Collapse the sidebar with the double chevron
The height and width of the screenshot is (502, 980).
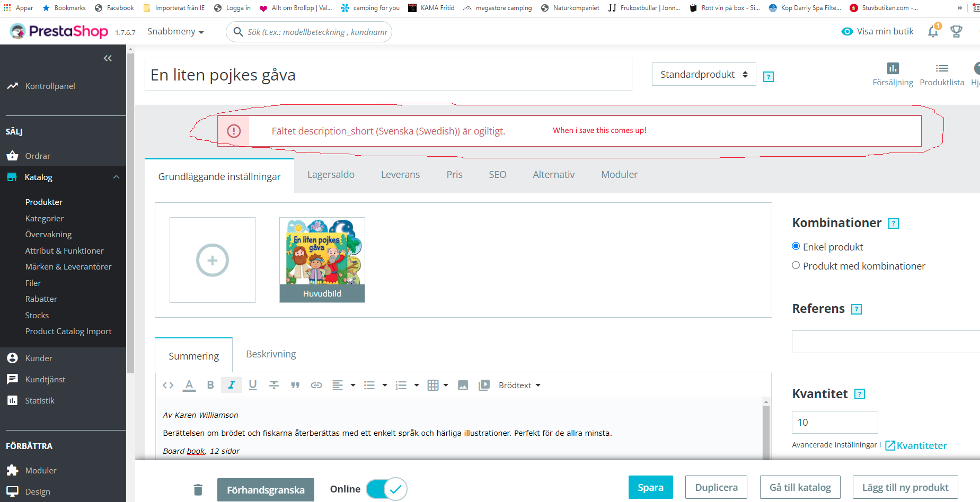point(108,58)
